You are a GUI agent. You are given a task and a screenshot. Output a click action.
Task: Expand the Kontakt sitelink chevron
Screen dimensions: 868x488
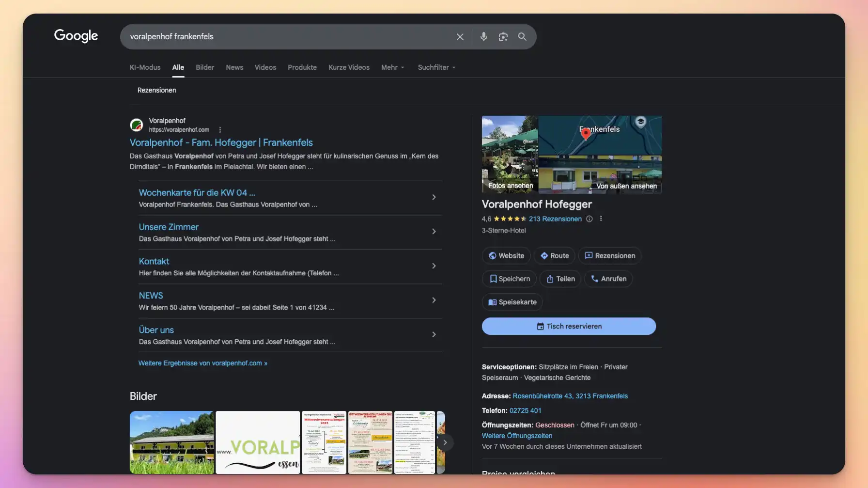pyautogui.click(x=434, y=266)
